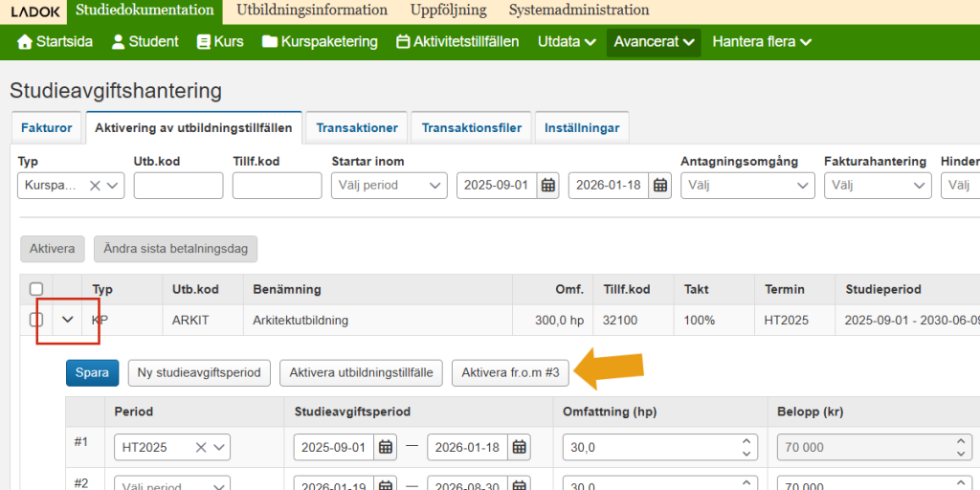Open the Antagningsomgång dropdown
The height and width of the screenshot is (490, 980).
(747, 186)
